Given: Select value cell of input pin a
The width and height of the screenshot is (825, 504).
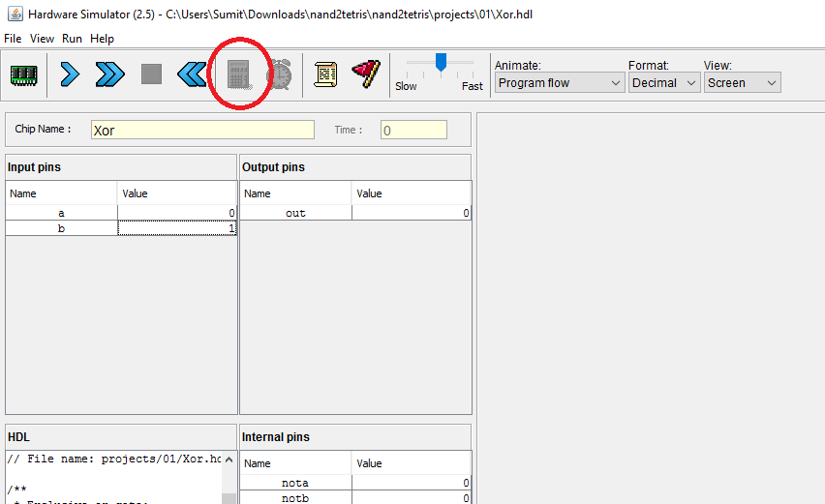Looking at the screenshot, I should pos(177,213).
